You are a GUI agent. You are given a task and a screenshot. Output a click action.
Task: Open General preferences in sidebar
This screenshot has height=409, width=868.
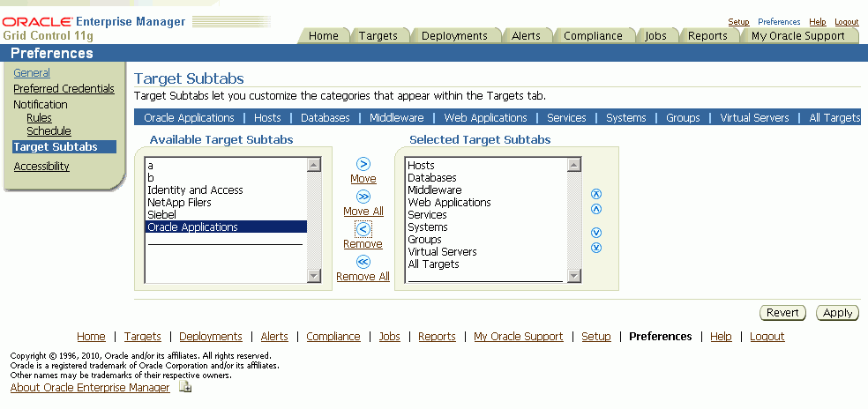coord(32,73)
